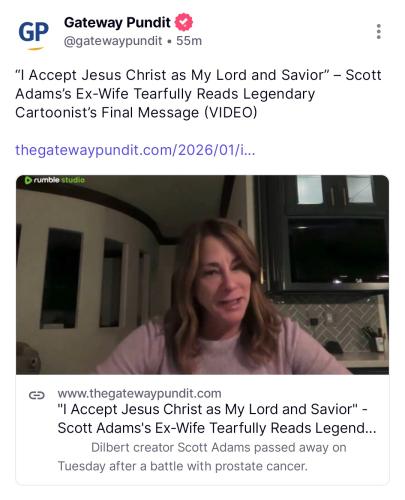Open the three-dot post options menu

click(x=379, y=32)
